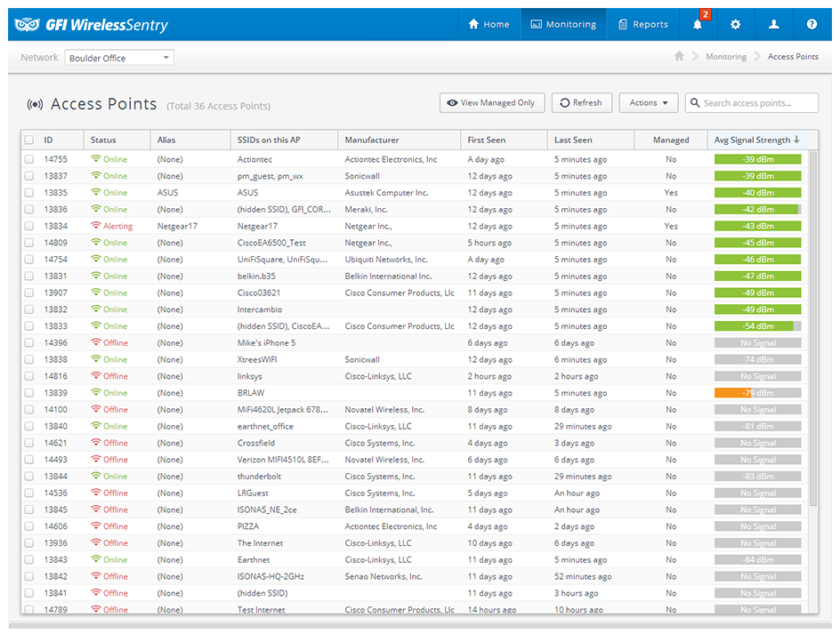Click the offline wifi icon for 14396
This screenshot has height=634, width=840.
click(x=96, y=342)
